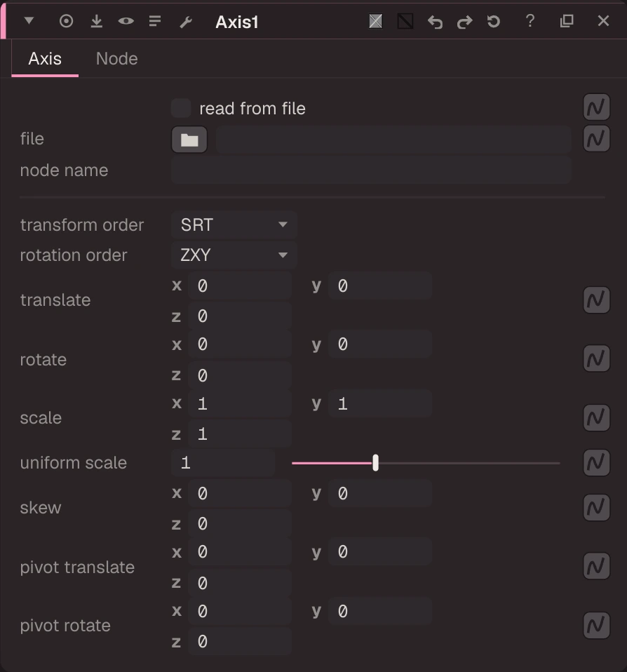Open animation menu for uniform scale
This screenshot has width=627, height=672.
tap(596, 462)
